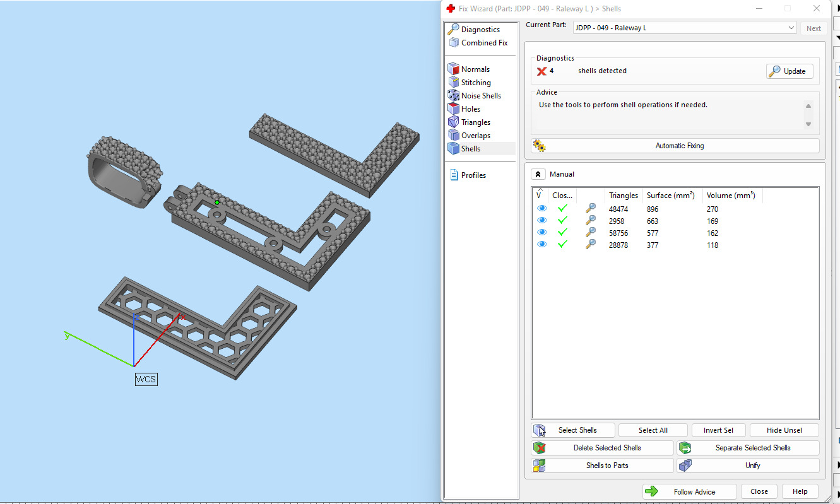Close the Fix Wizard via Close button

(759, 492)
